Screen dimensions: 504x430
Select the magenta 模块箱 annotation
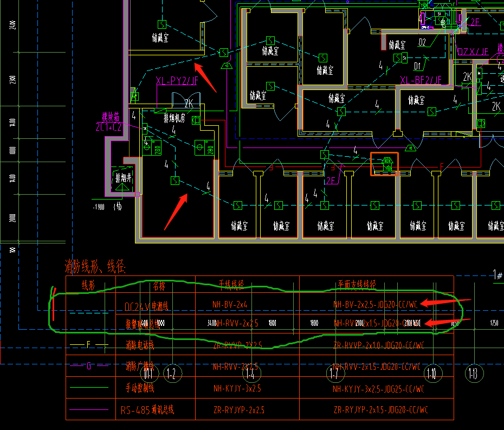pyautogui.click(x=111, y=117)
